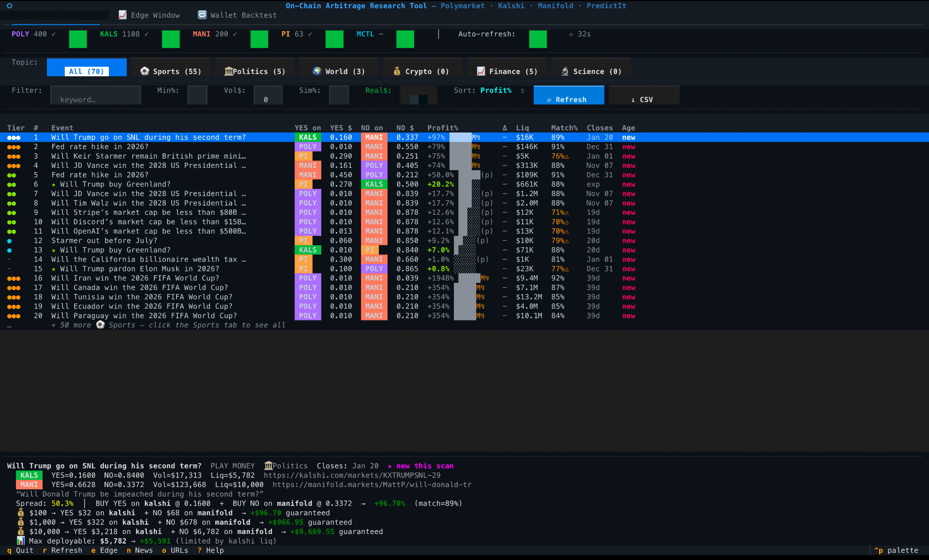This screenshot has width=929, height=560.
Task: Click the star on Elon Musk pardon row
Action: [x=54, y=269]
